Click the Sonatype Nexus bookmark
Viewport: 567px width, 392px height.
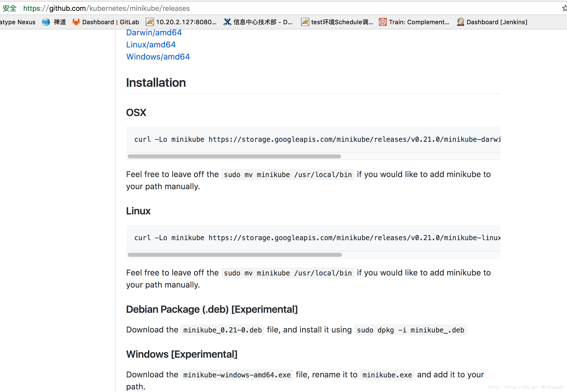tap(18, 22)
